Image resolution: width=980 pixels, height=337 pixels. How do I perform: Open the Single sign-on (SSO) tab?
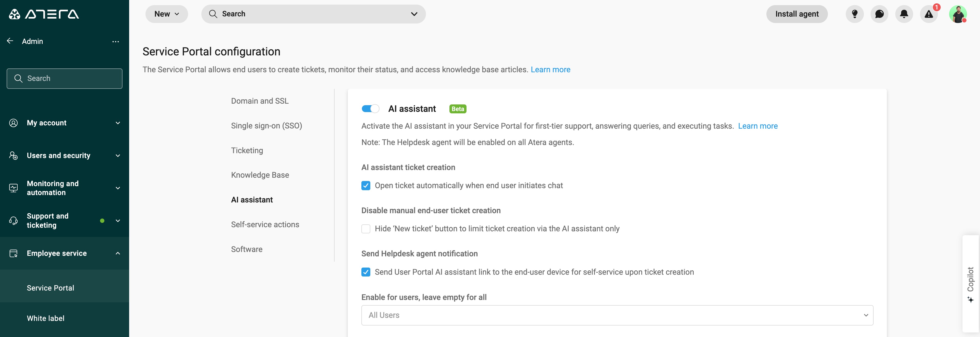click(x=266, y=126)
